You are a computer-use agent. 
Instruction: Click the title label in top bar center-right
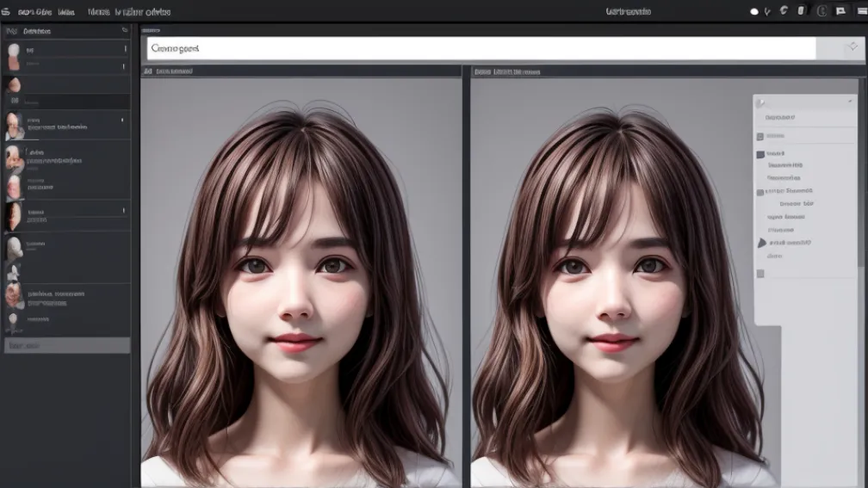coord(629,12)
